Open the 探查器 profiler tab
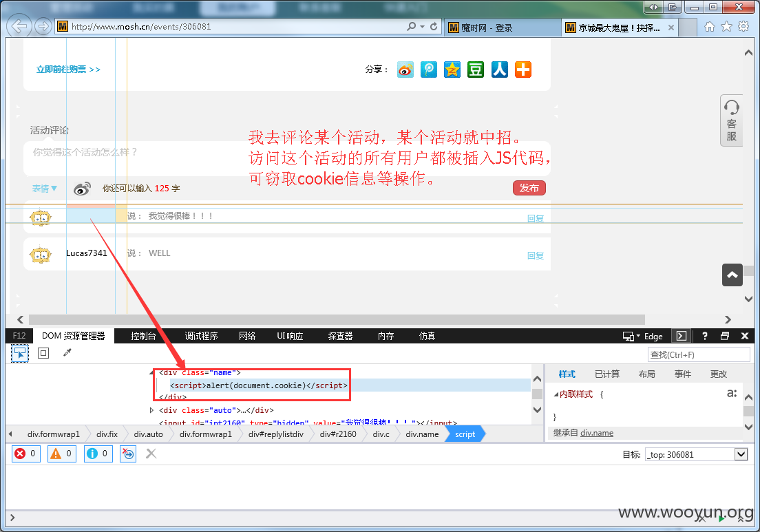This screenshot has height=532, width=760. point(340,336)
